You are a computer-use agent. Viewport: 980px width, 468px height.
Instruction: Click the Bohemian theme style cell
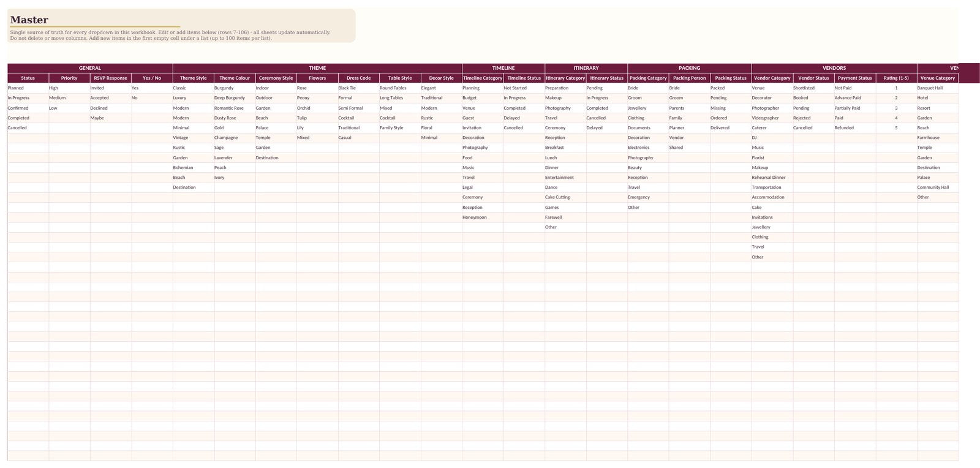(194, 168)
